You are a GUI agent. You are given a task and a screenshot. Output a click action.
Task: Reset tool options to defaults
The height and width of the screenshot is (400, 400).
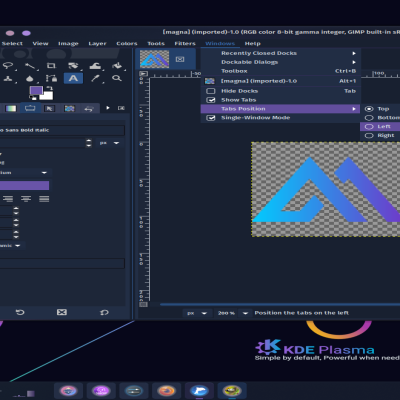pyautogui.click(x=104, y=312)
